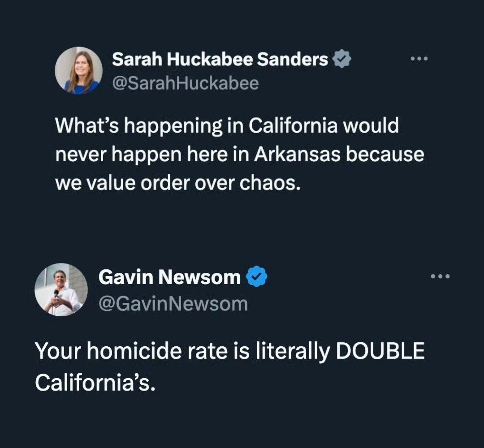The height and width of the screenshot is (448, 484).
Task: Click the word "chaos." ending Sanders' tweet
Action: pyautogui.click(x=270, y=183)
